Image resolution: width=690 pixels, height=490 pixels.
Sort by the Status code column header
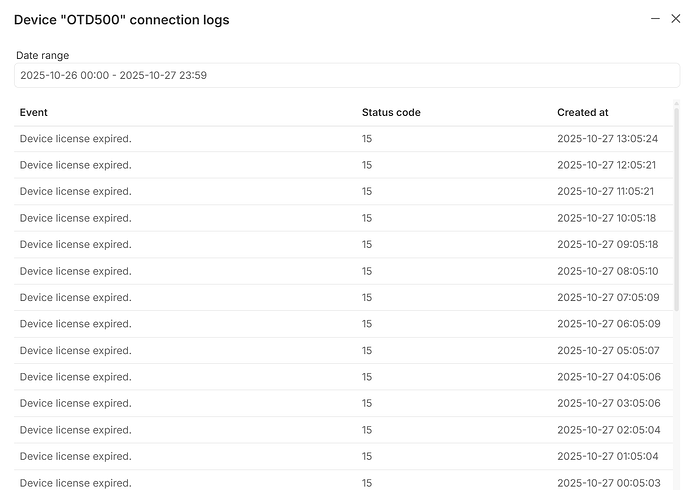coord(391,113)
